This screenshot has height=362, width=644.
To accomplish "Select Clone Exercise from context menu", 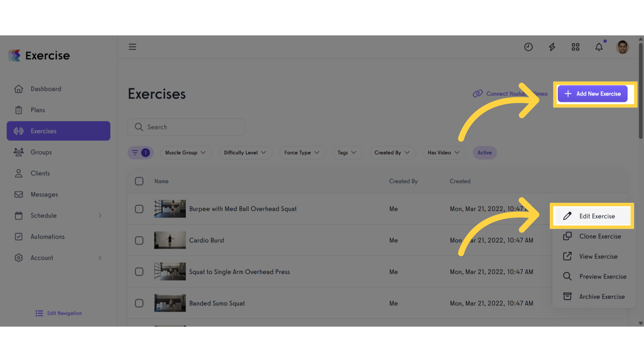I will (x=594, y=236).
